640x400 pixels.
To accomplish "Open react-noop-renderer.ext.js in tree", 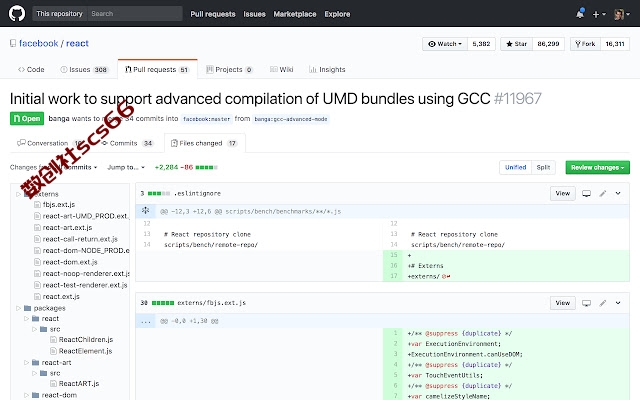I will pos(86,273).
